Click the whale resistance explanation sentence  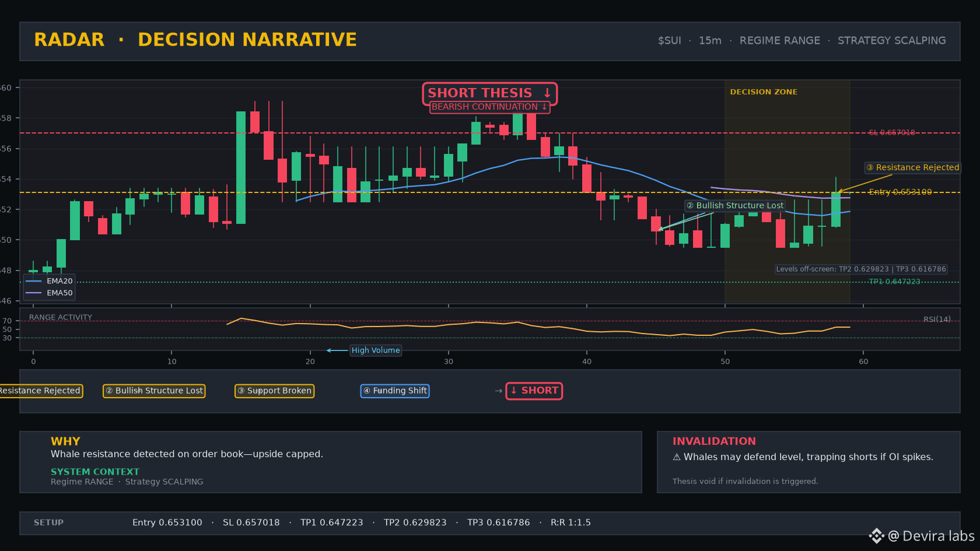(x=187, y=454)
